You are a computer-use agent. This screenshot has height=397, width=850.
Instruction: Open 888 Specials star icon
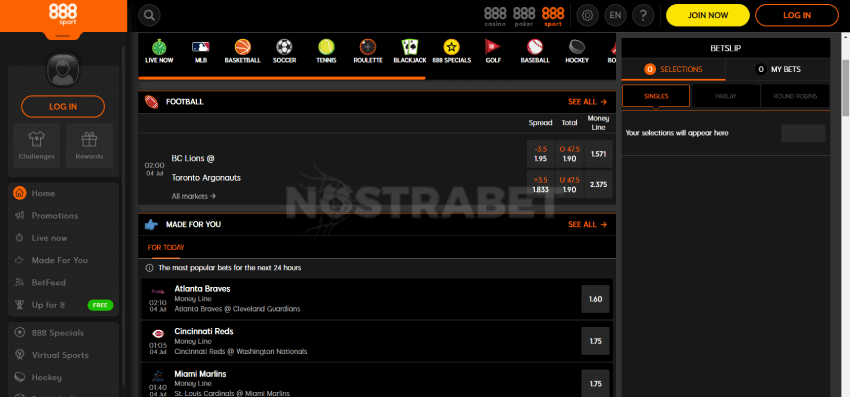(452, 52)
